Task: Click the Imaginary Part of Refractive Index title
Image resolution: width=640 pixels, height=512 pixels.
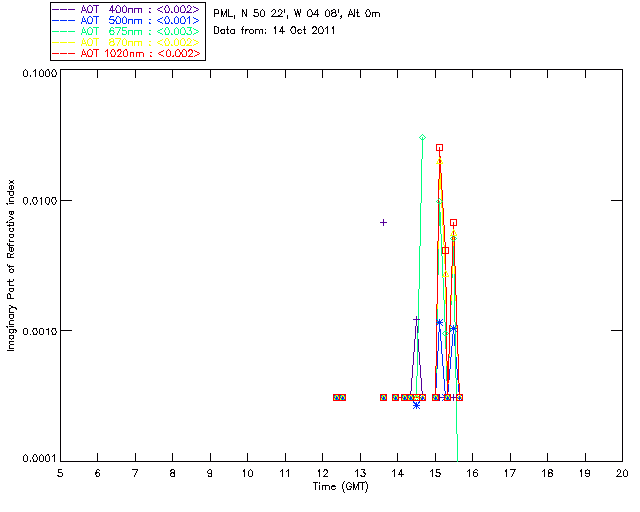Action: (x=11, y=265)
